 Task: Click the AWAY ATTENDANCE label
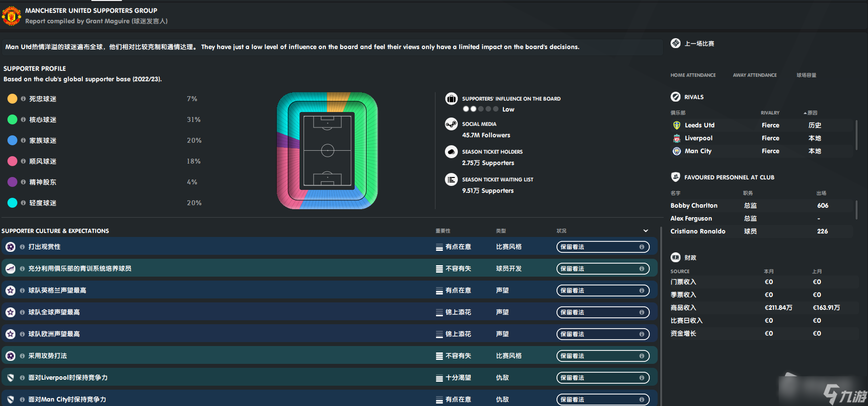pos(755,75)
